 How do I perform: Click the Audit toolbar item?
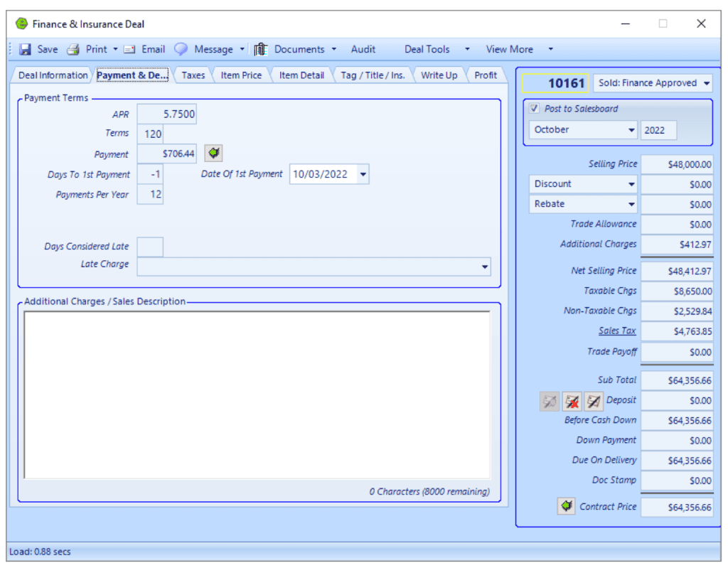[363, 49]
